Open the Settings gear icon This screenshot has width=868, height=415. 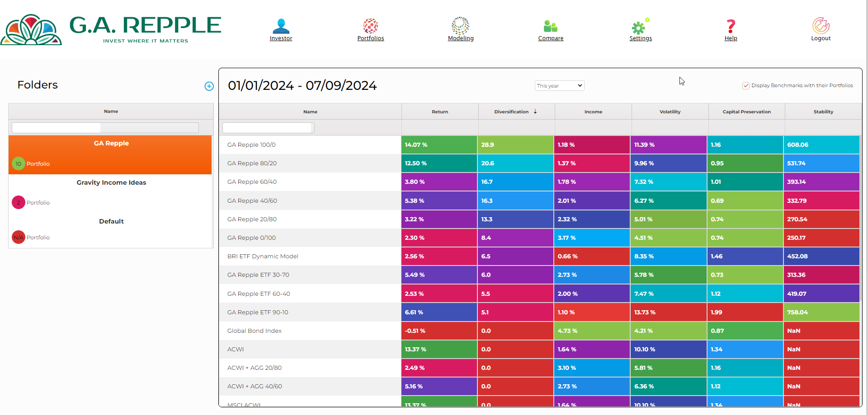coord(640,27)
